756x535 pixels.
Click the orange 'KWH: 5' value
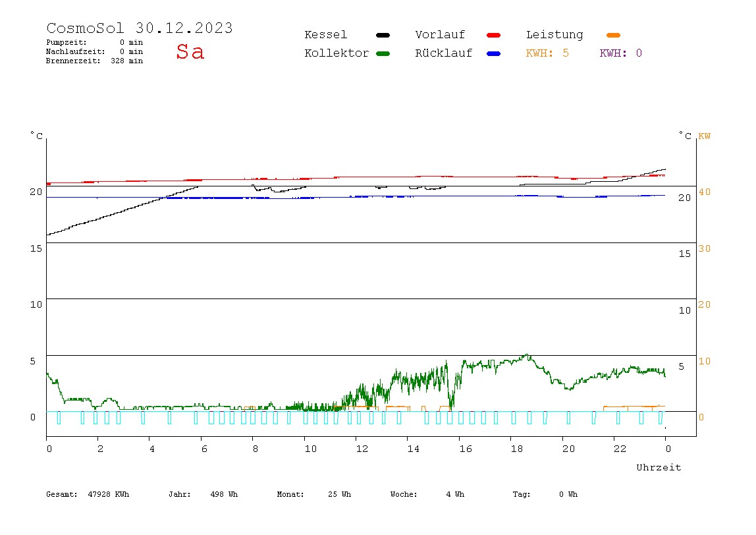coord(547,53)
